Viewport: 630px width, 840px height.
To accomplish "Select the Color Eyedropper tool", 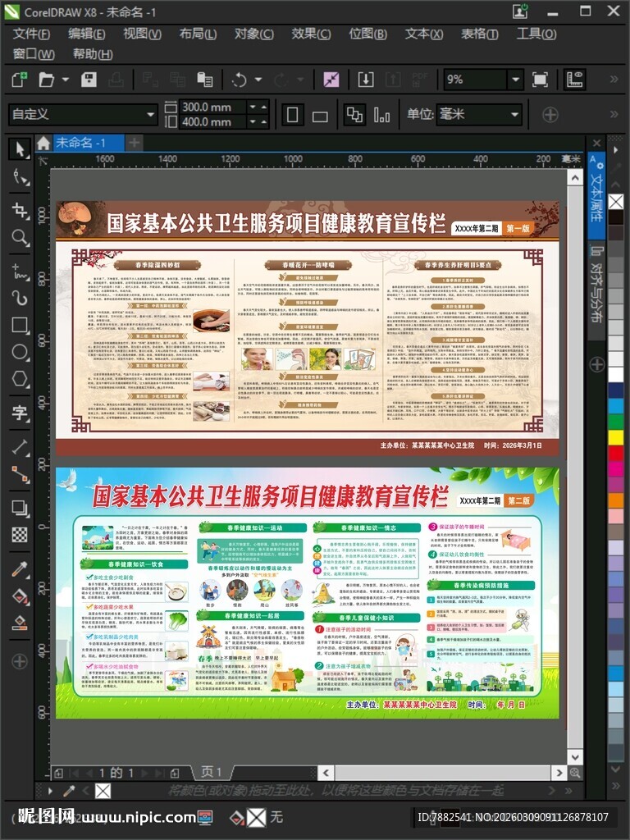I will [20, 568].
